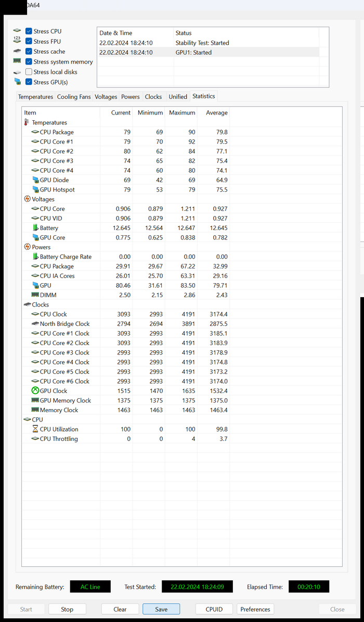Open the Unified tab
This screenshot has height=622, width=364.
tap(178, 97)
